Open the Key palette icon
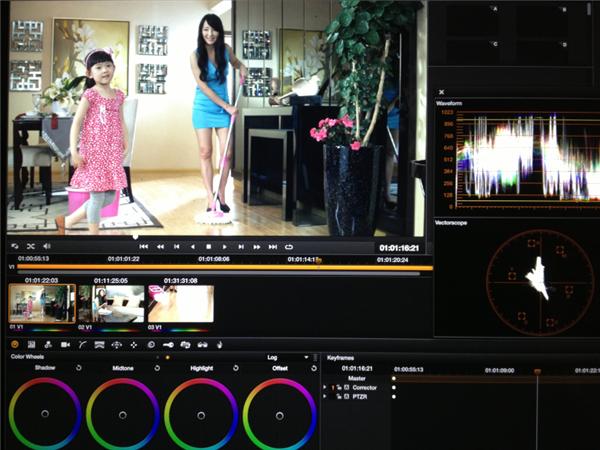The height and width of the screenshot is (450, 600). pyautogui.click(x=168, y=345)
